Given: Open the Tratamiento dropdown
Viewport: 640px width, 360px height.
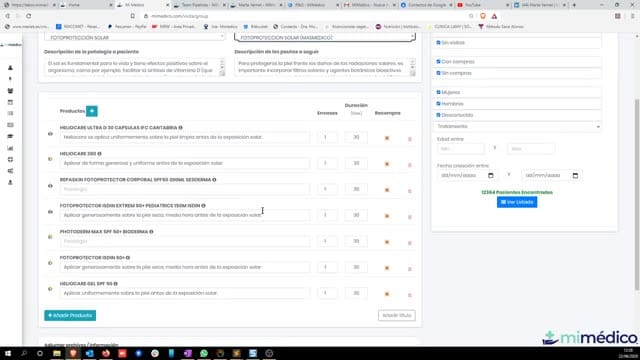Looking at the screenshot, I should pos(518,127).
